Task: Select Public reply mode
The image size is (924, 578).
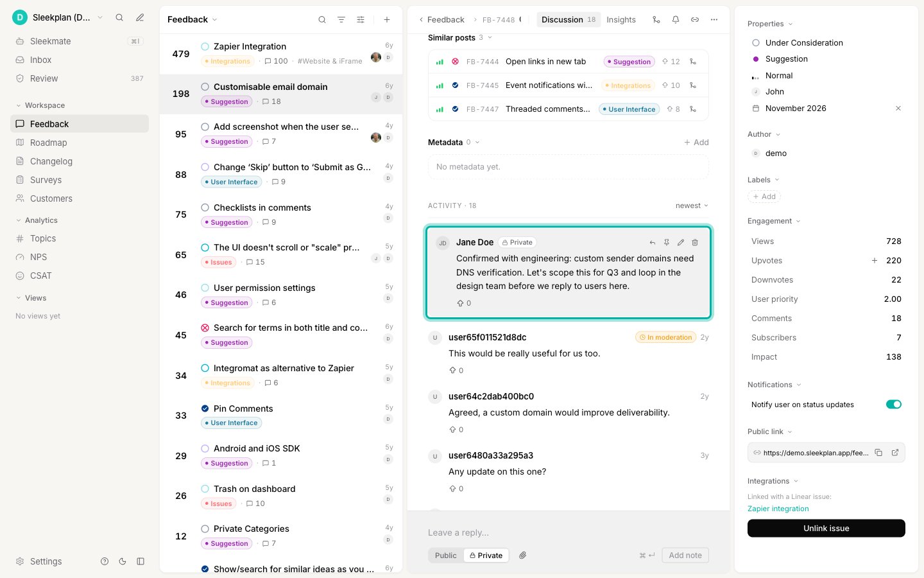Action: point(445,556)
